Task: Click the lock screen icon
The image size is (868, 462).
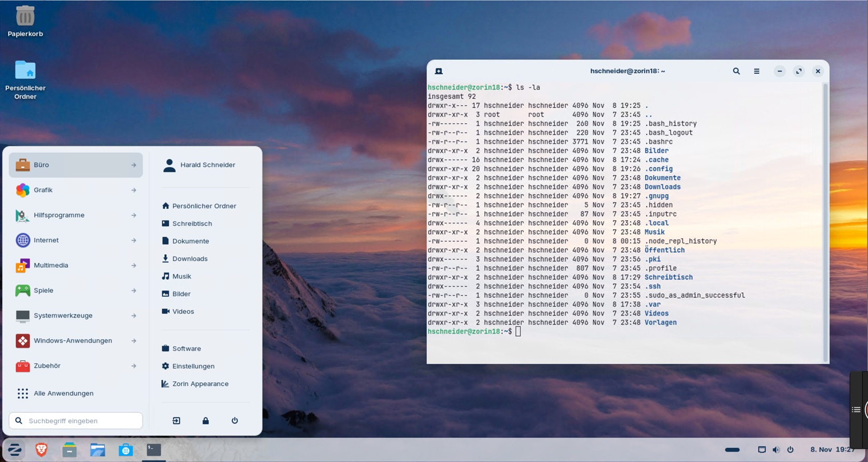Action: pos(206,421)
